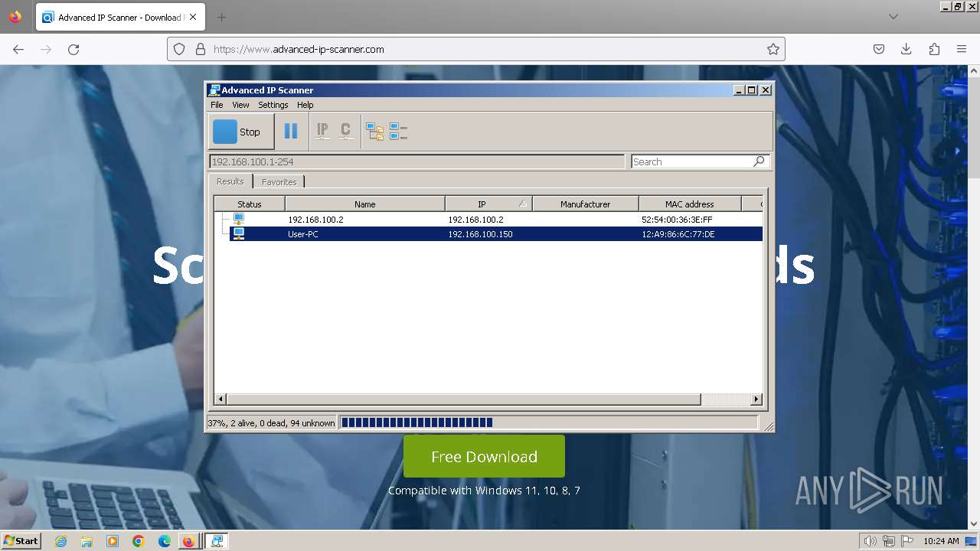Go back in Firefox
Screen dimensions: 980x551
click(18, 49)
